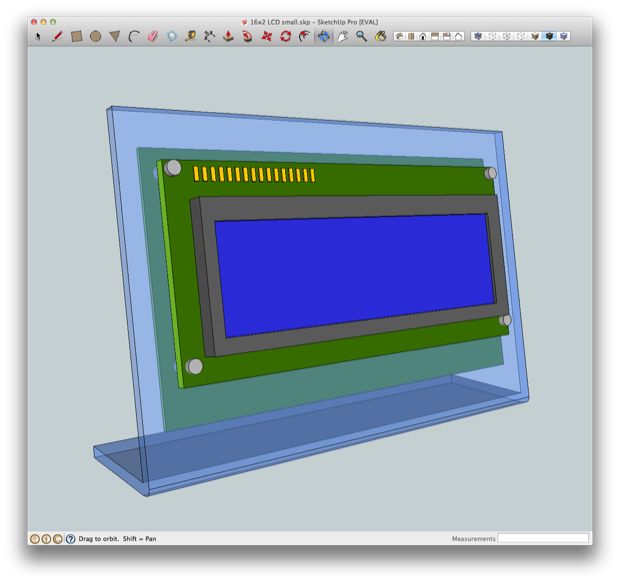This screenshot has width=620, height=583.
Task: Click second round status bar icon
Action: click(x=46, y=539)
